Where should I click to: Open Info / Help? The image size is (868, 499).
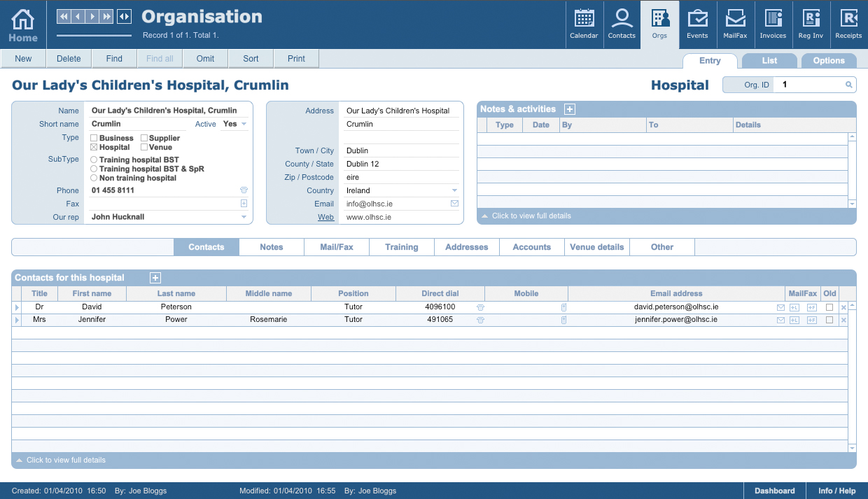[x=837, y=491]
